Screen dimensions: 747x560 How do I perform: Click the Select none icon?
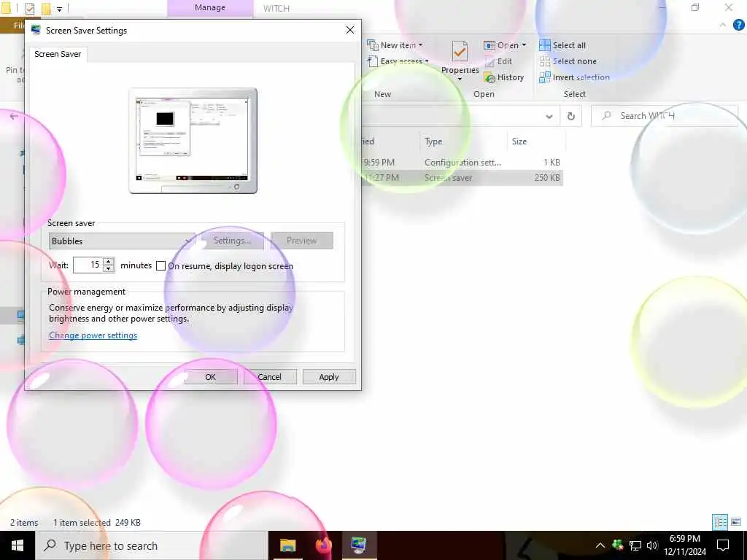[544, 61]
